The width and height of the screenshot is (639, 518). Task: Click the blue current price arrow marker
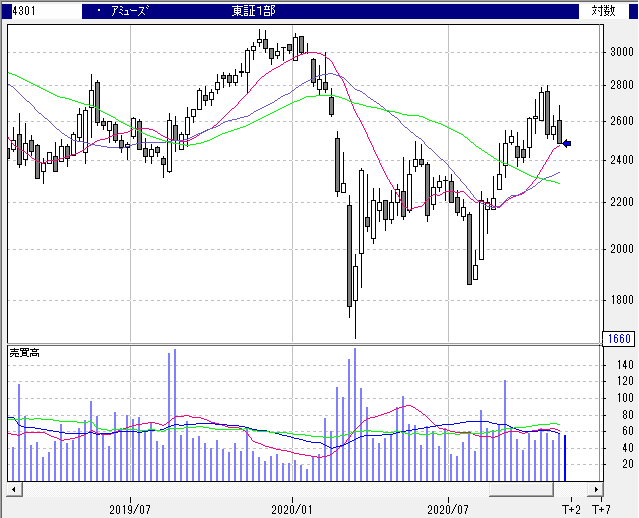[567, 143]
